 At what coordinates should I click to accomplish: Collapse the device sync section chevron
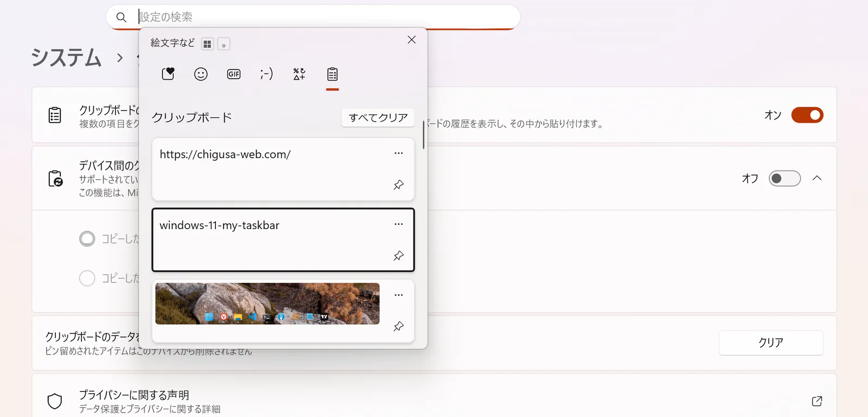pos(817,178)
